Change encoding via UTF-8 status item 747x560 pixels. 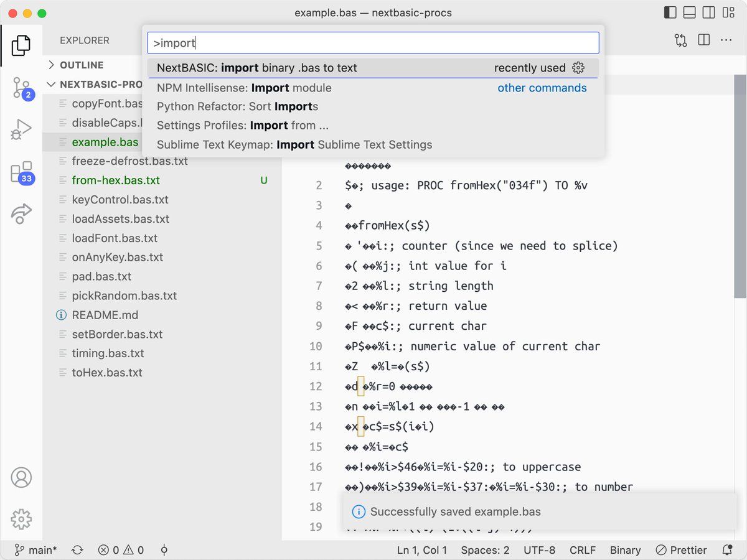click(538, 550)
